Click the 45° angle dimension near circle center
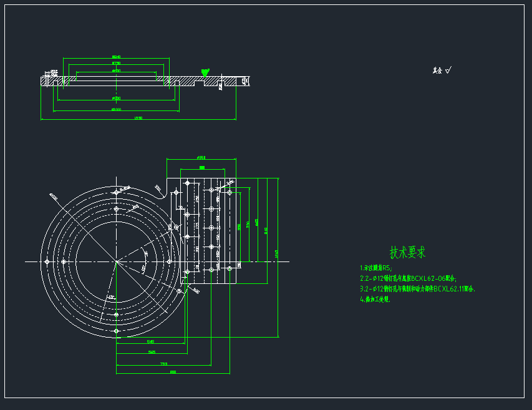The width and height of the screenshot is (532, 410). [x=143, y=268]
